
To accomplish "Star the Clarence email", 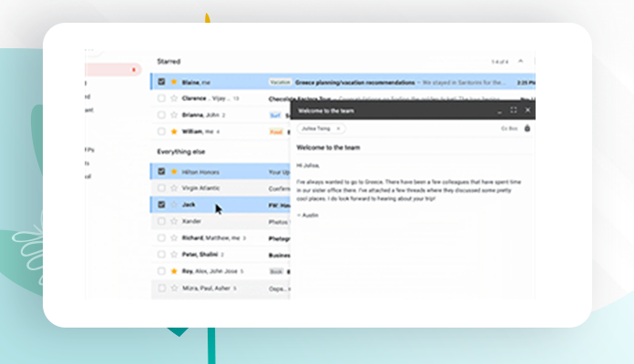I will point(174,98).
